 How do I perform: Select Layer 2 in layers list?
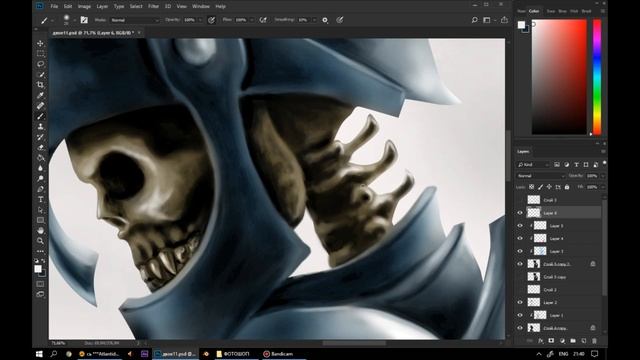coord(562,302)
